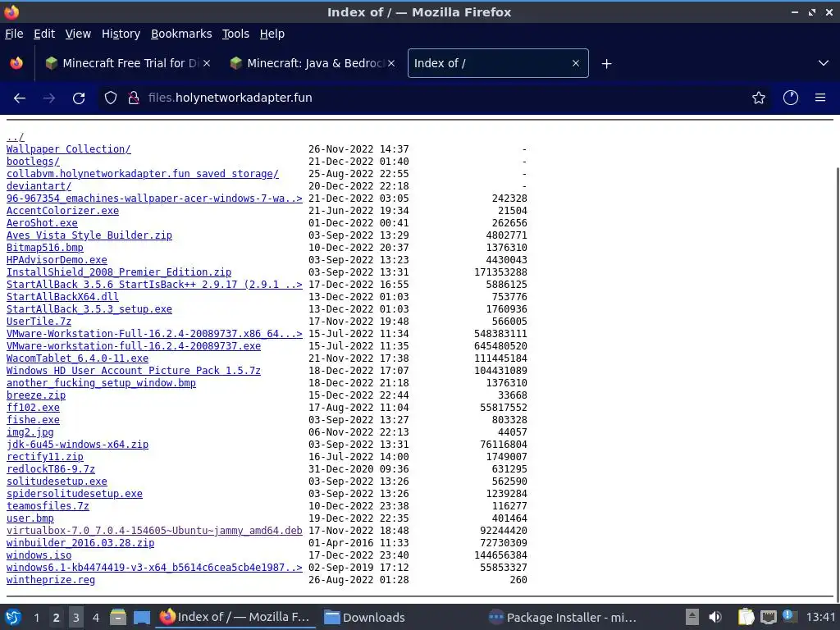The height and width of the screenshot is (630, 840).
Task: Open the network monitor tray icon
Action: pyautogui.click(x=768, y=617)
